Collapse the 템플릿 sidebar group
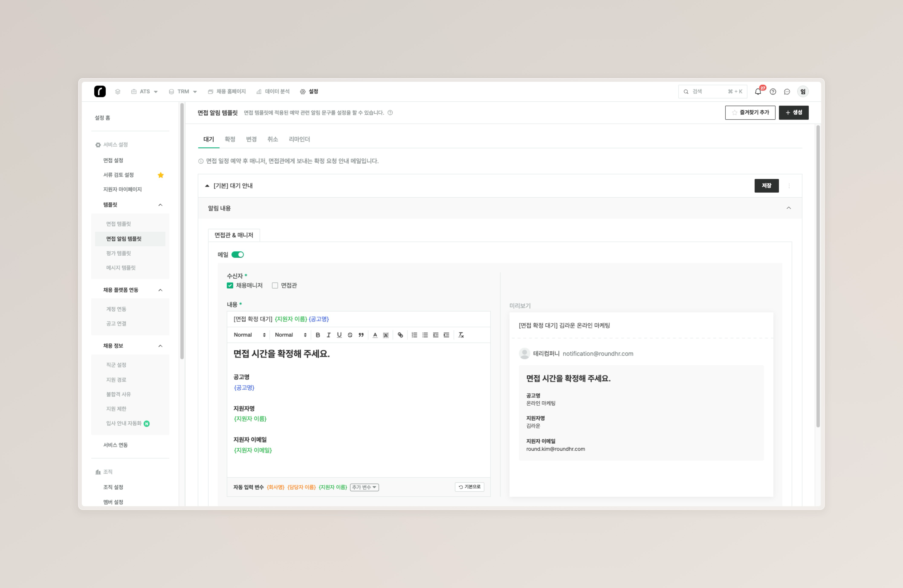This screenshot has height=588, width=903. pos(160,205)
